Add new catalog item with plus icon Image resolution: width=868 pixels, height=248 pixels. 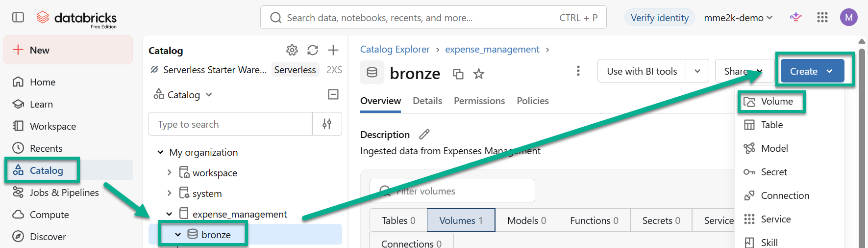tap(333, 50)
